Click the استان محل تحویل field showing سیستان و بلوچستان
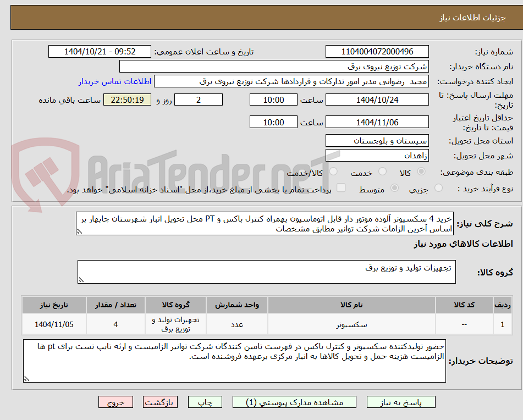523x420 pixels. point(377,140)
